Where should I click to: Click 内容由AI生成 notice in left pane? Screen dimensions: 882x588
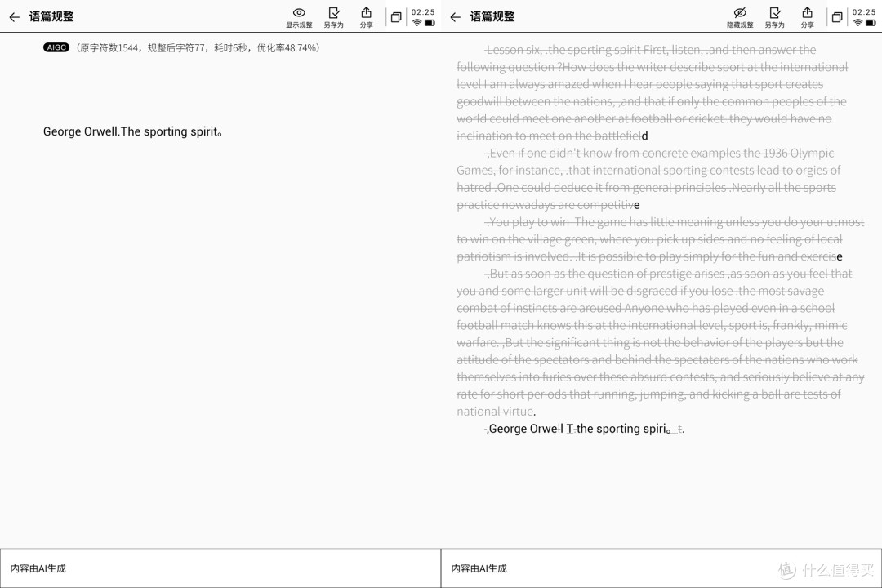click(x=38, y=569)
